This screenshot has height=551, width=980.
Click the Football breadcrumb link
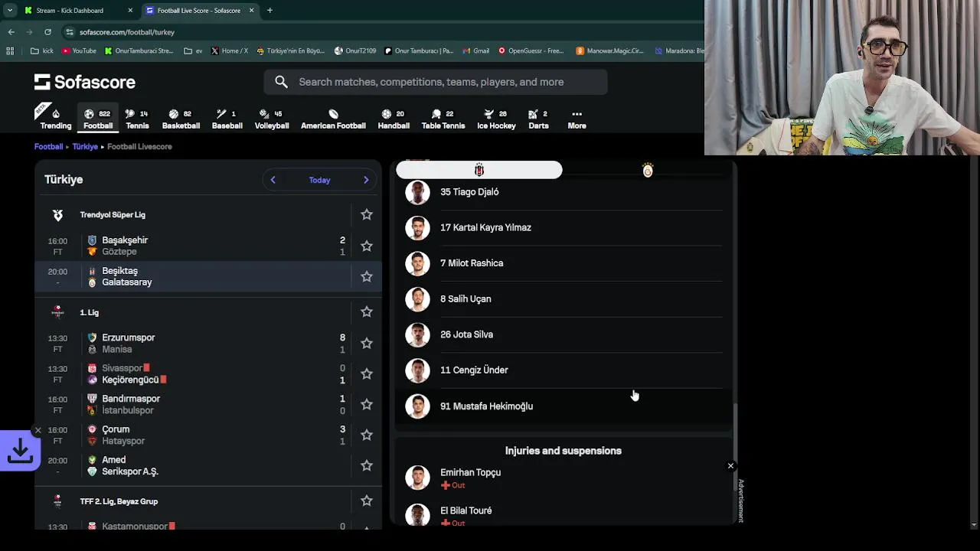[x=48, y=146]
